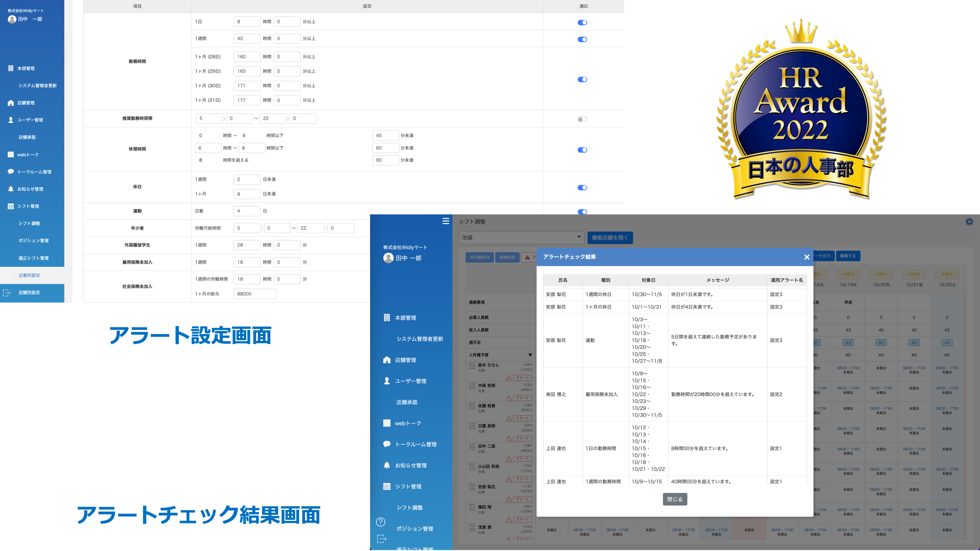Click the 1週間 勤務時間 hours input field
The width and height of the screenshot is (980, 551).
click(247, 38)
